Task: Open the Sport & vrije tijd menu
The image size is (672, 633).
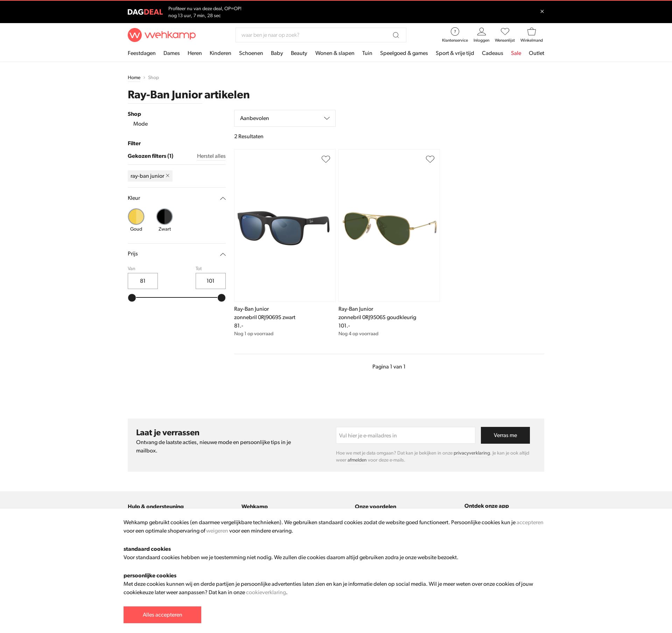Action: click(x=455, y=53)
